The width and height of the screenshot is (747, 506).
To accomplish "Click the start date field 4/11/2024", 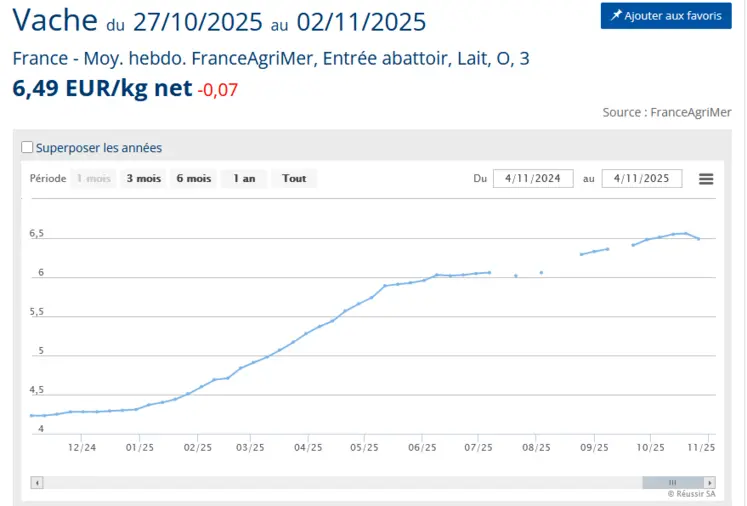I will (533, 179).
